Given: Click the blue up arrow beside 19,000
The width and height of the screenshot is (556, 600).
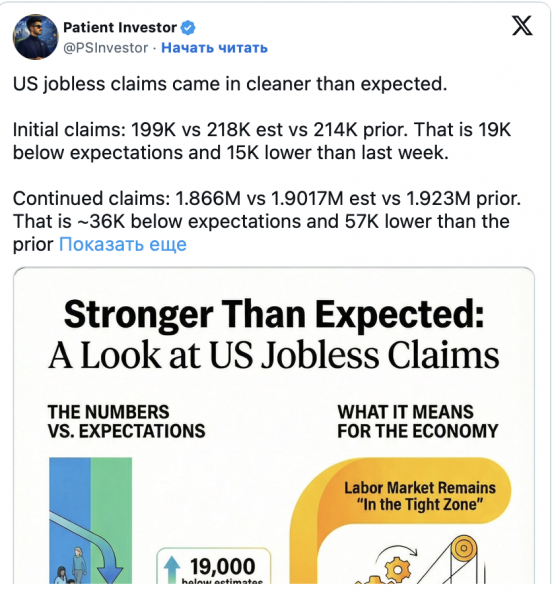Looking at the screenshot, I should 172,569.
